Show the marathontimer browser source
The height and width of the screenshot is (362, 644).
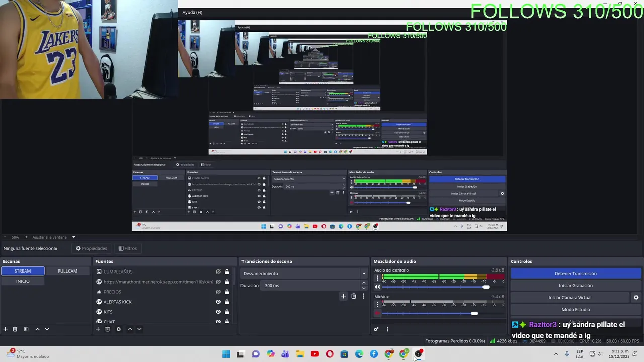click(218, 282)
